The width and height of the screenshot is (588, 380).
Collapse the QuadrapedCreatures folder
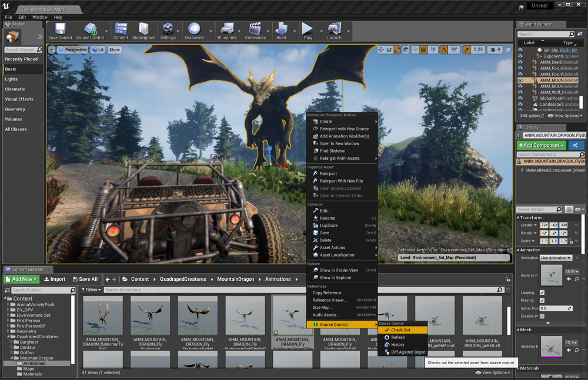8,337
